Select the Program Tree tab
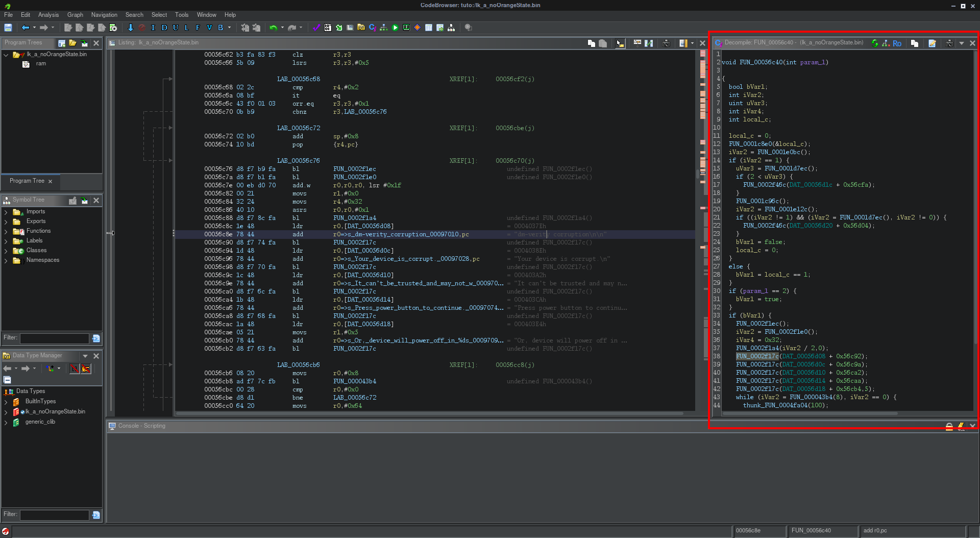 27,181
